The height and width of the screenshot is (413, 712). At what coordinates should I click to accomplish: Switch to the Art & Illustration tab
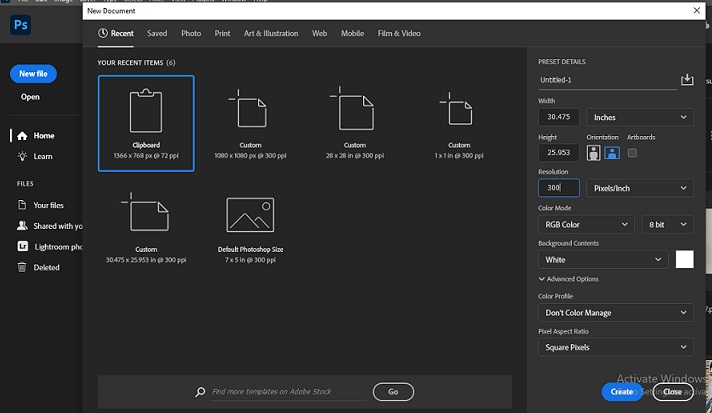271,33
